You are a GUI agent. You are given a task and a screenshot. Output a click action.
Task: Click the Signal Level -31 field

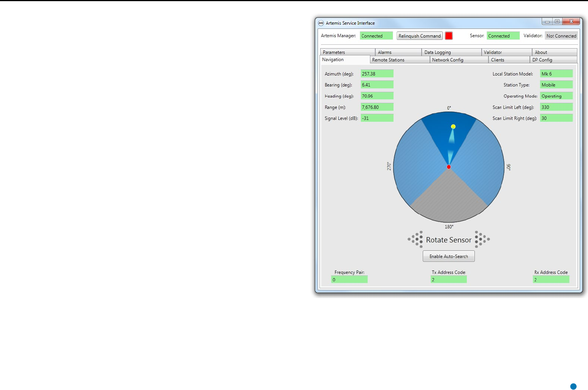(x=377, y=118)
